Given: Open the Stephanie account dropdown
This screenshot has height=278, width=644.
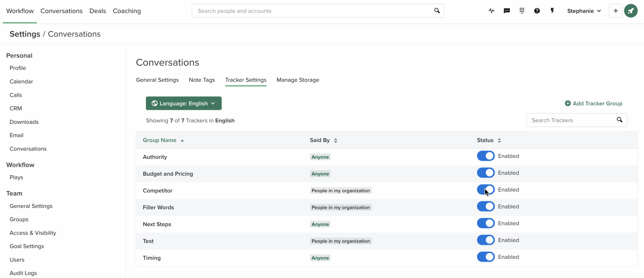Looking at the screenshot, I should [584, 11].
